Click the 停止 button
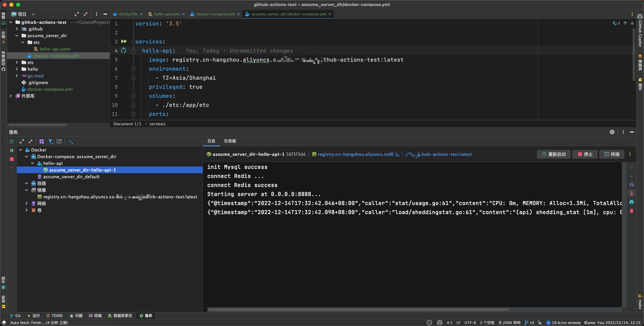 coord(585,154)
